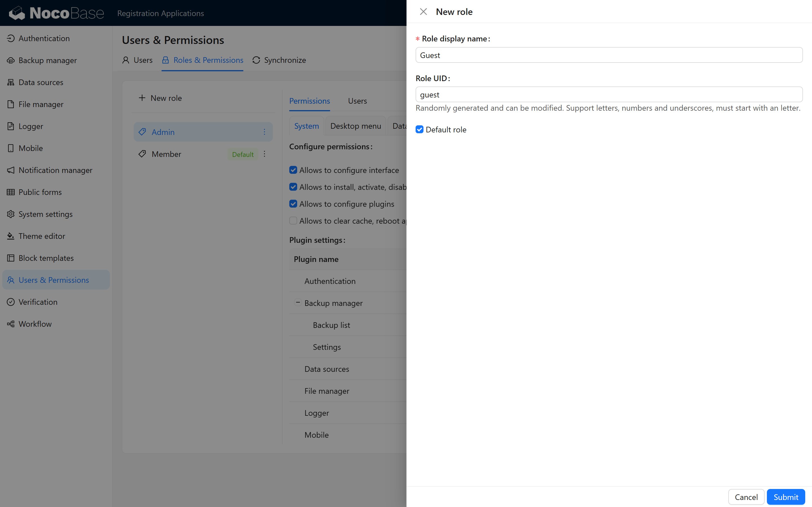
Task: Click the Cancel button
Action: point(746,497)
